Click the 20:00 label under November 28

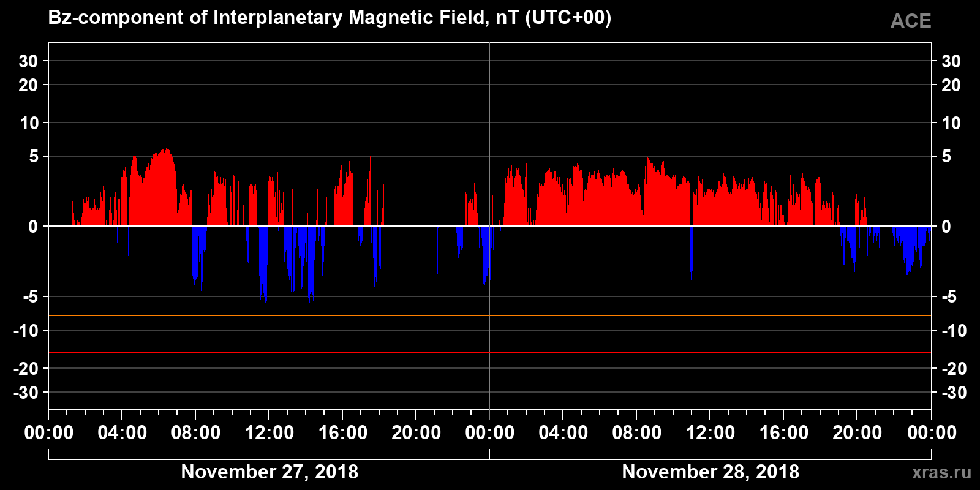click(858, 433)
